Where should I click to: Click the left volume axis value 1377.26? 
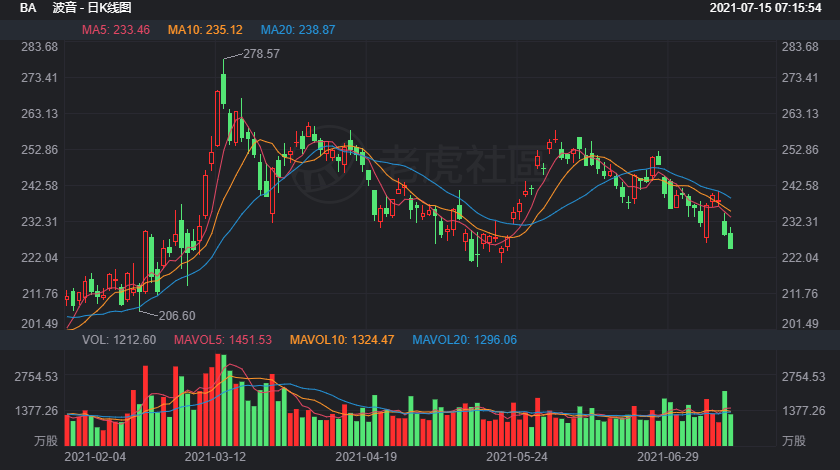point(36,411)
